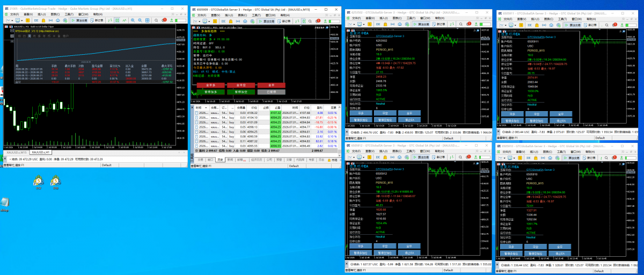Toggle 暂停加空 pause button in 6505909 window

(x=241, y=92)
